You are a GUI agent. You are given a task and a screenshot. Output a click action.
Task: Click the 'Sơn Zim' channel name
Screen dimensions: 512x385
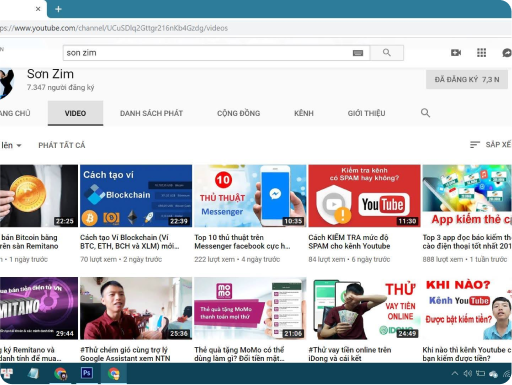click(x=50, y=74)
